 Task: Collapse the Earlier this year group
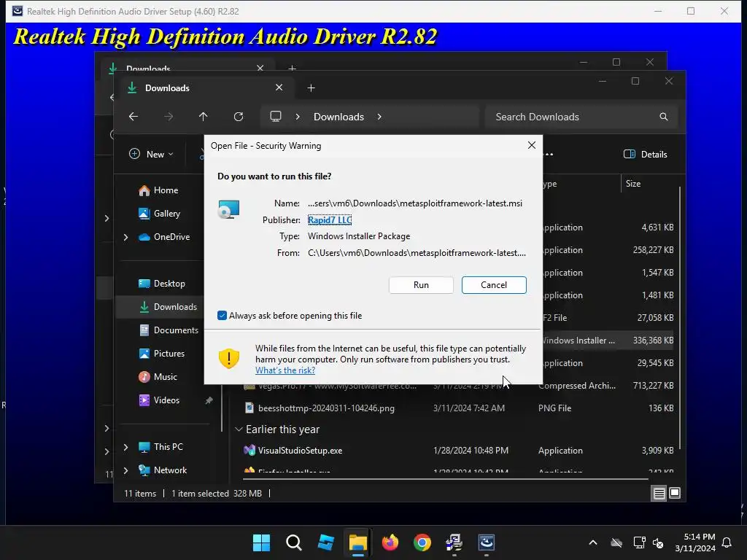(239, 429)
